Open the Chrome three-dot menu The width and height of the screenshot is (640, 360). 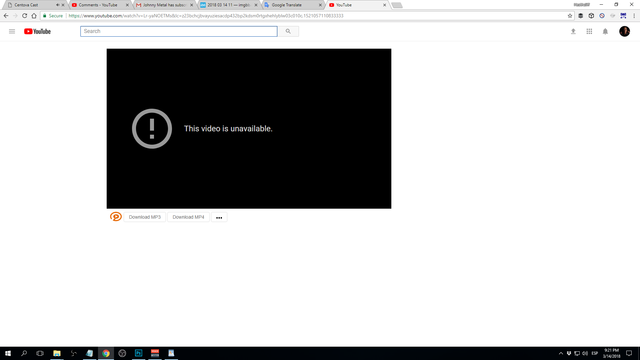pos(634,16)
